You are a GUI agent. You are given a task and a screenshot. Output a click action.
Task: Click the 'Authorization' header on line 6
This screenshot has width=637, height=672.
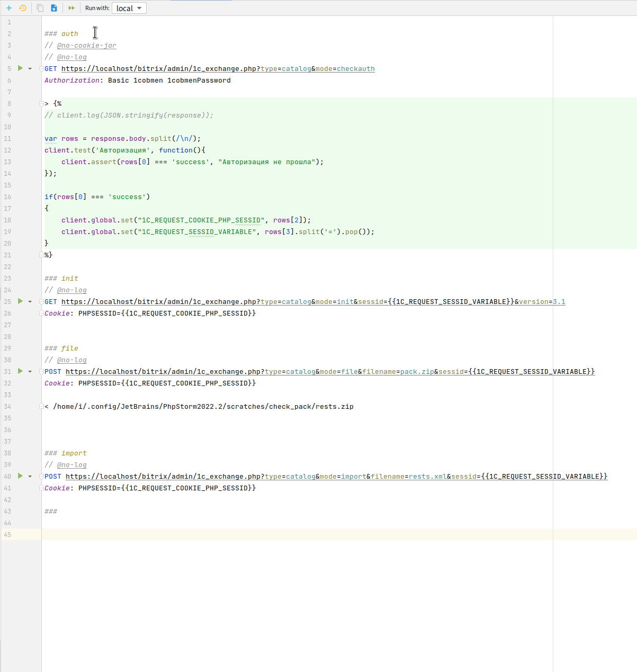72,80
